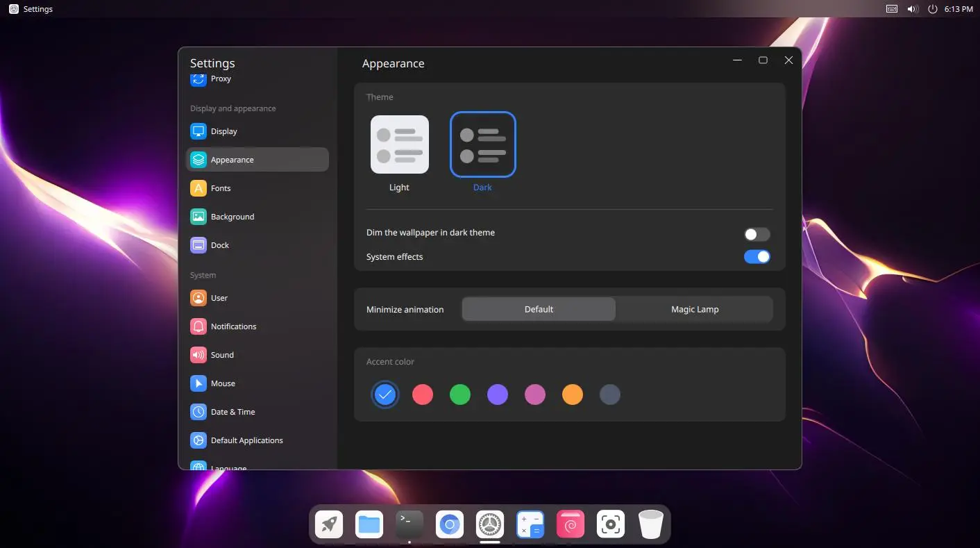
Task: Open the Display settings icon in sidebar
Action: [198, 131]
